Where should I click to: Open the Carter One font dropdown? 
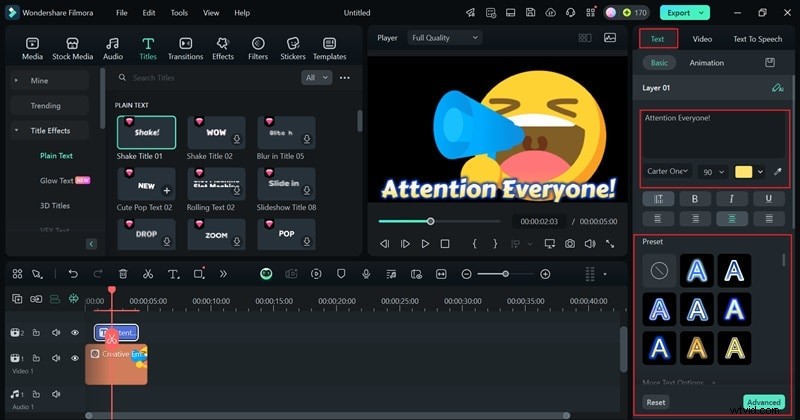(667, 171)
